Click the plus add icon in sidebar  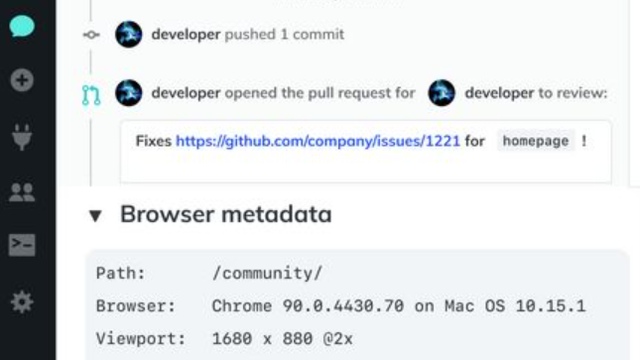coord(22,80)
